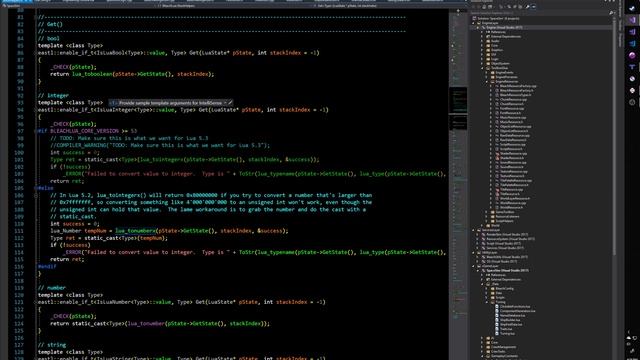Image resolution: width=640 pixels, height=360 pixels.
Task: Click Solution Explorer Home icon
Action: (x=484, y=7)
